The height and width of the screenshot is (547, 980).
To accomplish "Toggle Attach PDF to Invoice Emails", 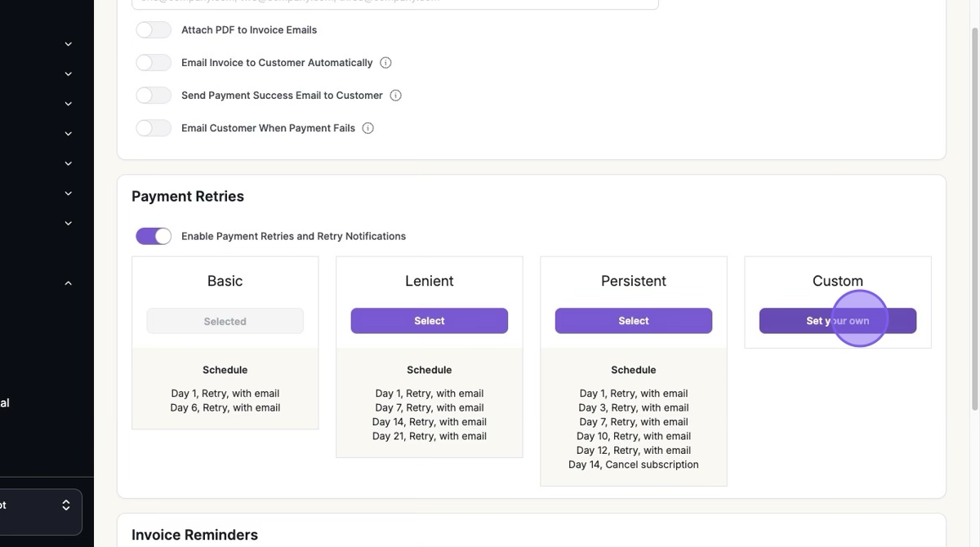I will [154, 30].
